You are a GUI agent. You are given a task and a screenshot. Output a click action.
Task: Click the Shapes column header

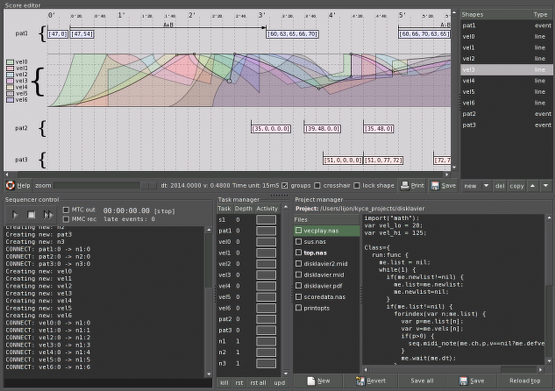[x=496, y=15]
